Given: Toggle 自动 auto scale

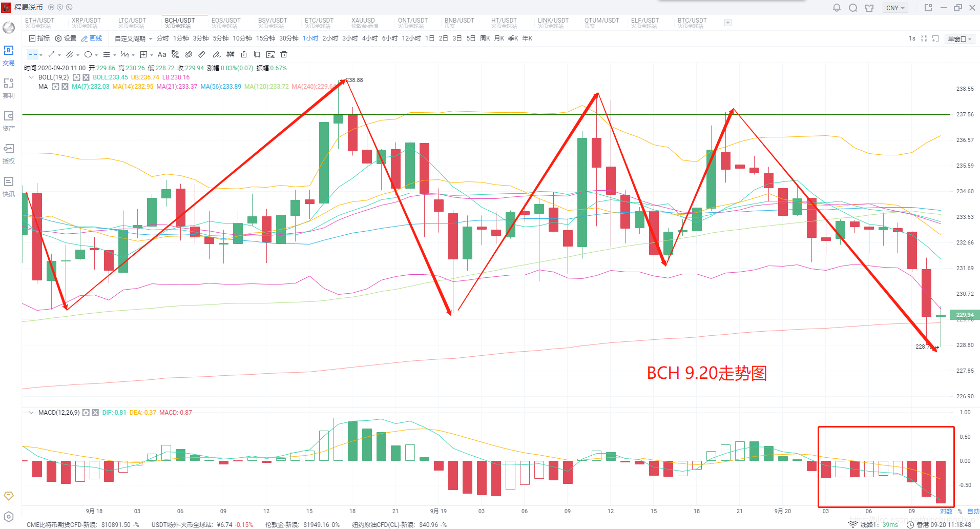Looking at the screenshot, I should click(x=973, y=512).
